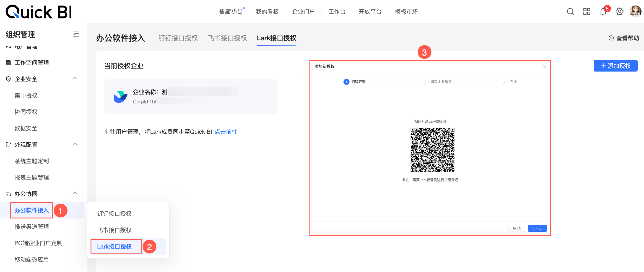Close the 添加新授权 dialog
The image size is (644, 272).
click(x=545, y=67)
